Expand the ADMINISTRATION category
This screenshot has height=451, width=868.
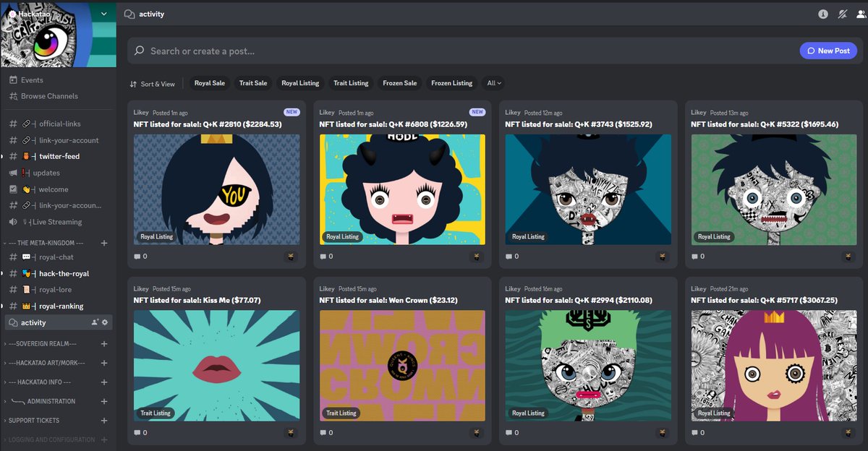coord(40,401)
